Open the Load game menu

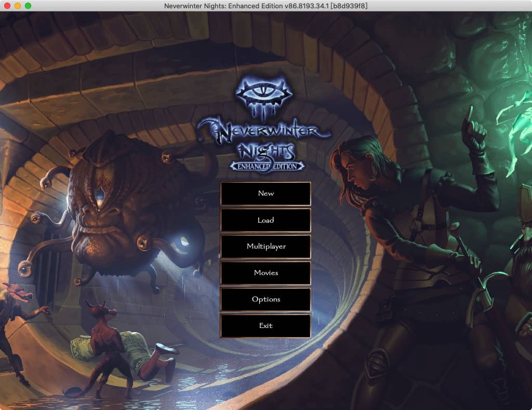coord(265,220)
